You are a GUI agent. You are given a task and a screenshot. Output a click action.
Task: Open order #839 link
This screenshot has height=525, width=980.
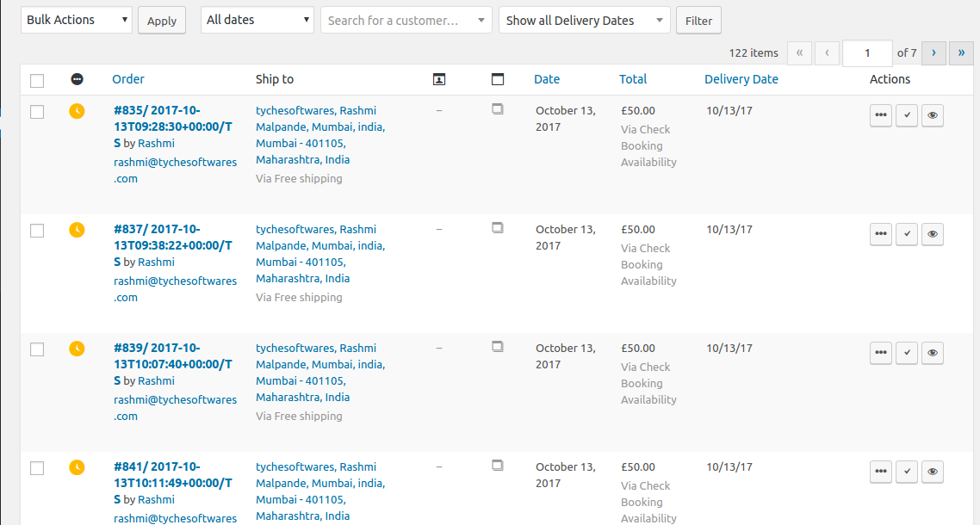[x=172, y=364]
